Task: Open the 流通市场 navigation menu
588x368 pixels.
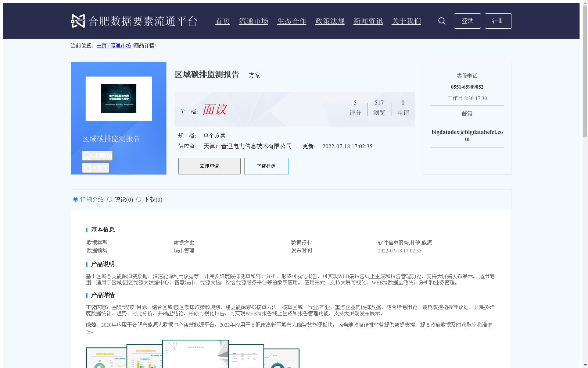Action: click(253, 21)
